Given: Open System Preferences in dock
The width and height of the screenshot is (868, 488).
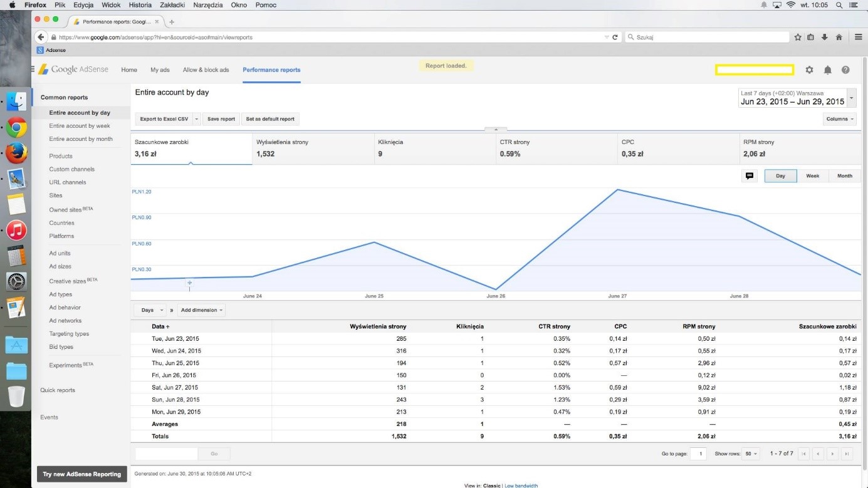Looking at the screenshot, I should tap(16, 281).
